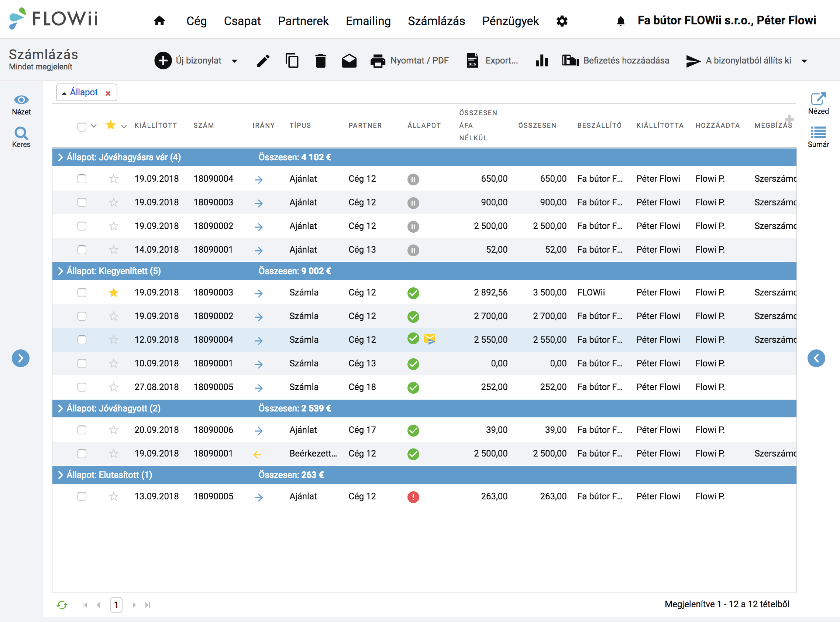This screenshot has width=840, height=622.
Task: Expand left panel with blue arrow
Action: pos(21,358)
